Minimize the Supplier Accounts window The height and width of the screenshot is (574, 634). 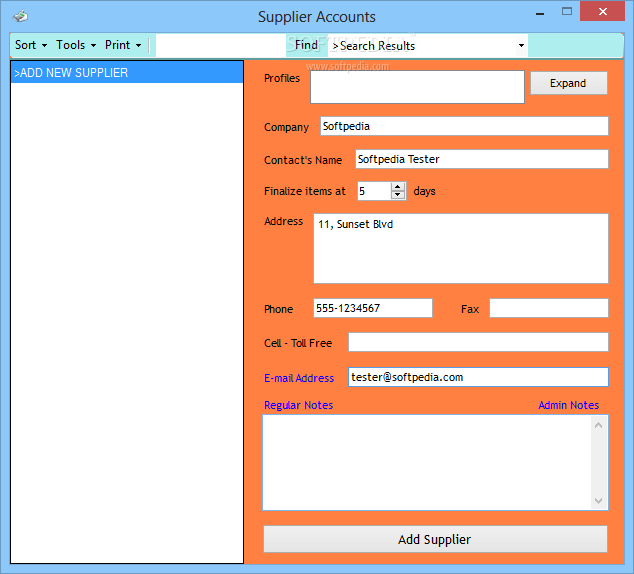(540, 13)
